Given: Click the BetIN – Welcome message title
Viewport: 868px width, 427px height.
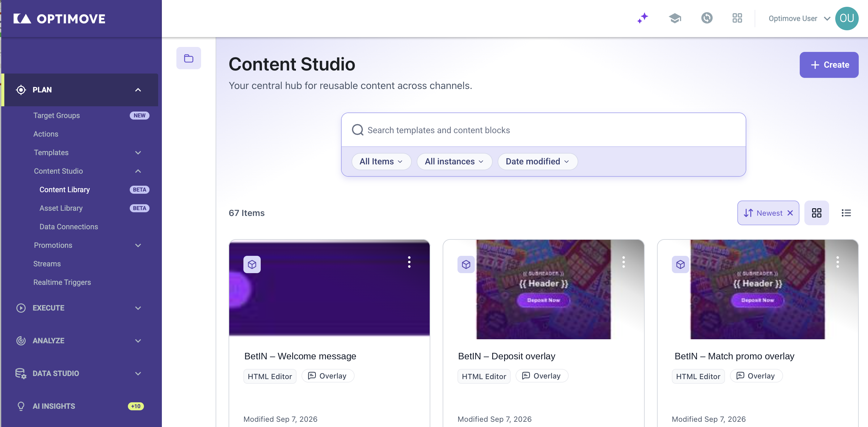Looking at the screenshot, I should pos(300,356).
